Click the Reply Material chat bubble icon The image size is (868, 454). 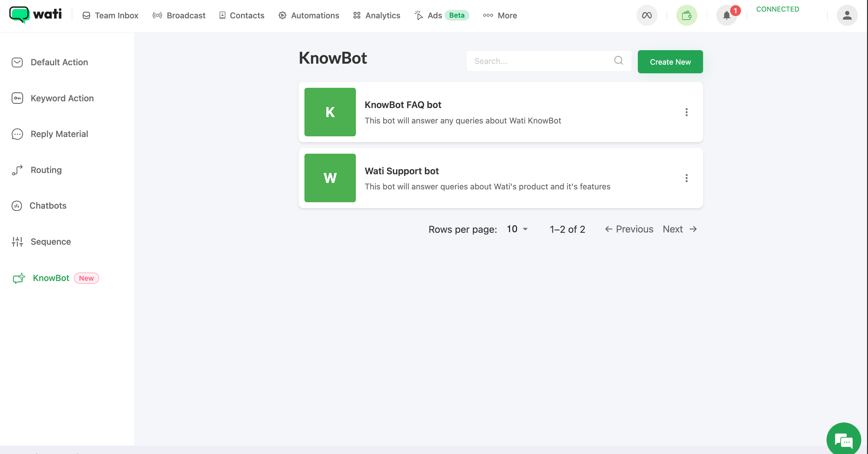[17, 134]
